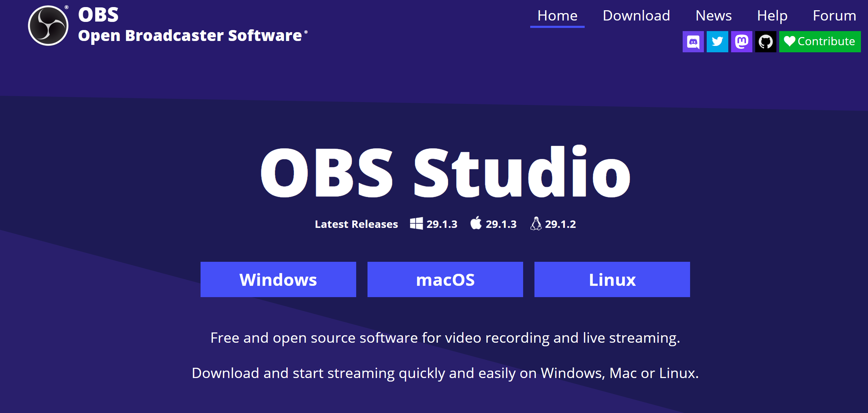Open the GitHub icon link
This screenshot has height=413, width=868.
coord(766,42)
